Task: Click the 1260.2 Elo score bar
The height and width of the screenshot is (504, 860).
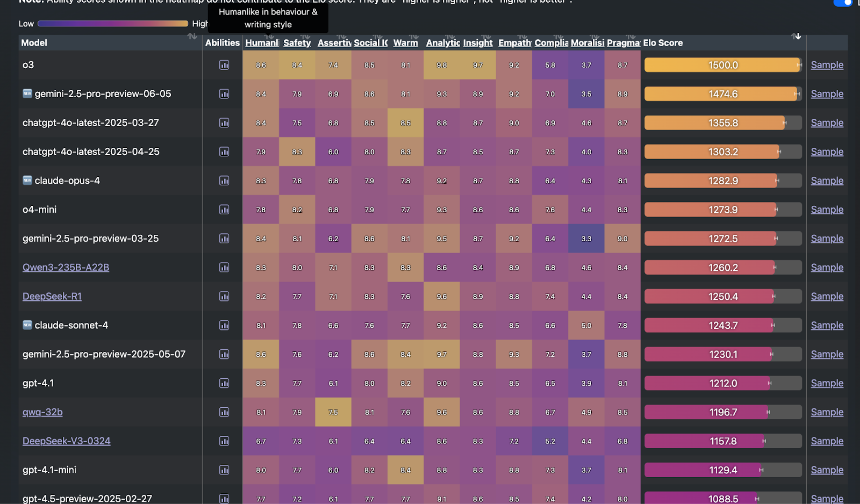Action: tap(723, 268)
